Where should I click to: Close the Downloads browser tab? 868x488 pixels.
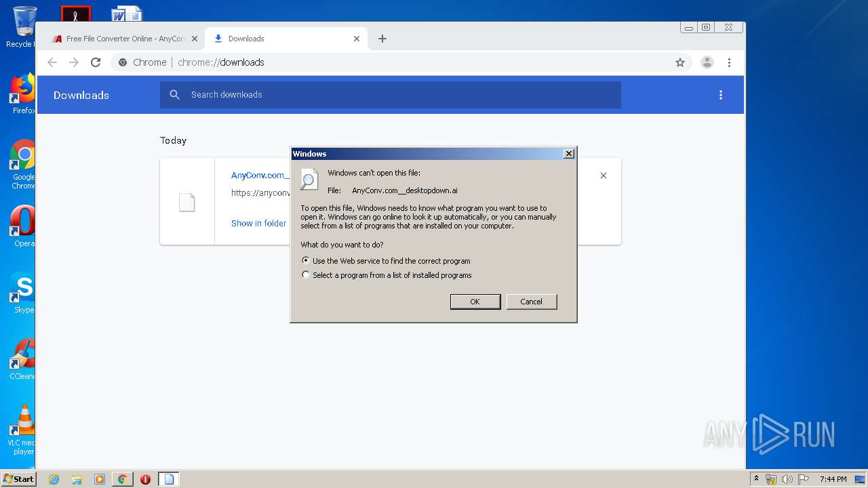click(x=357, y=39)
